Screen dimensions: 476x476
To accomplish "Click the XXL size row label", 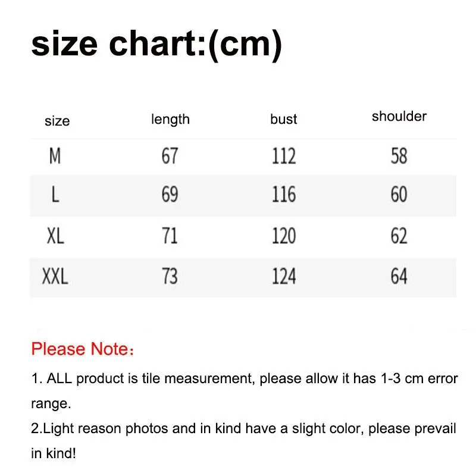I will tap(55, 276).
